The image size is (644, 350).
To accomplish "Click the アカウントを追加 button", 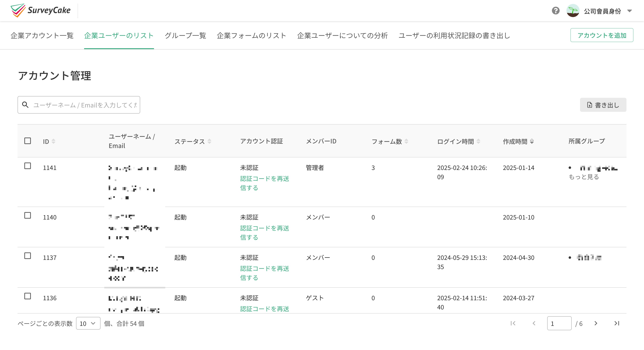I will point(602,35).
